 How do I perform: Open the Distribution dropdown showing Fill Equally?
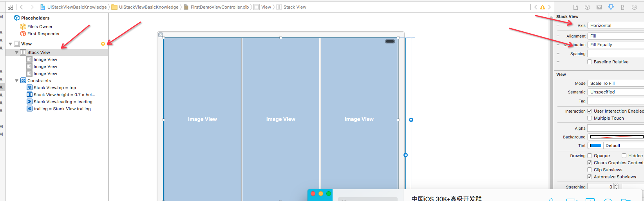[615, 45]
